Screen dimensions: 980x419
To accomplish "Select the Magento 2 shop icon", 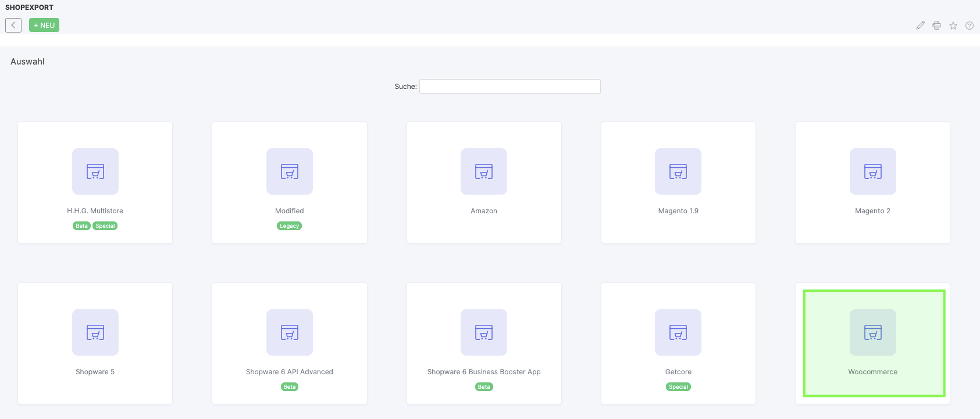I will (873, 171).
